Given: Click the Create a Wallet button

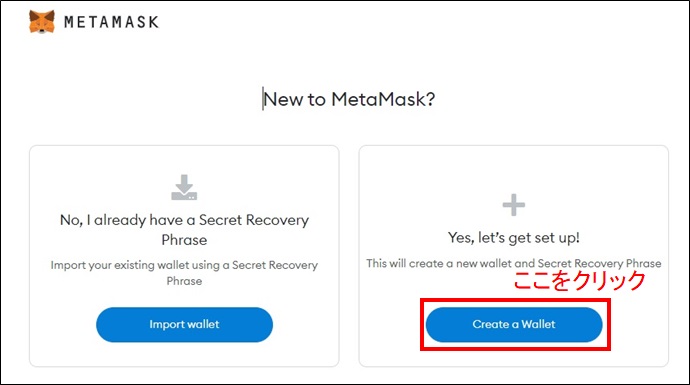Looking at the screenshot, I should click(514, 324).
